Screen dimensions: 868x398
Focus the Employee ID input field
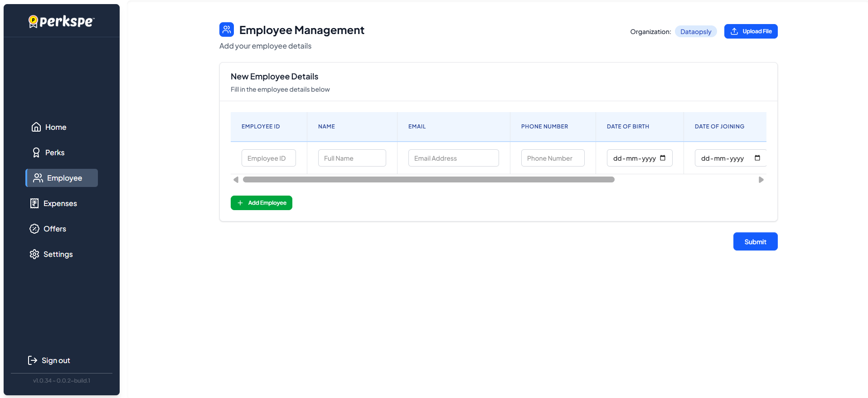click(x=268, y=158)
